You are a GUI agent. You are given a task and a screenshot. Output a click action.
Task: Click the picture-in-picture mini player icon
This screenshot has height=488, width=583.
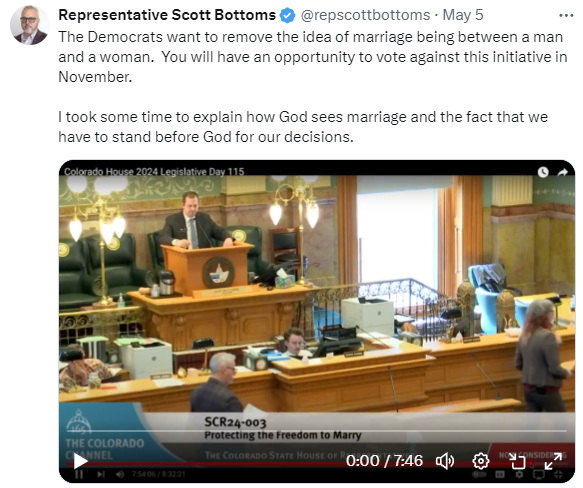pyautogui.click(x=517, y=462)
